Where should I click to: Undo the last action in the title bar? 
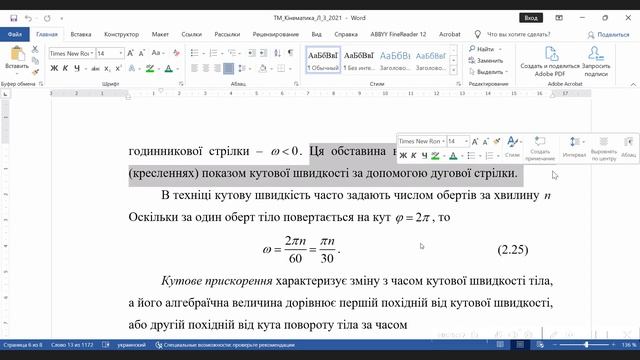tap(28, 18)
